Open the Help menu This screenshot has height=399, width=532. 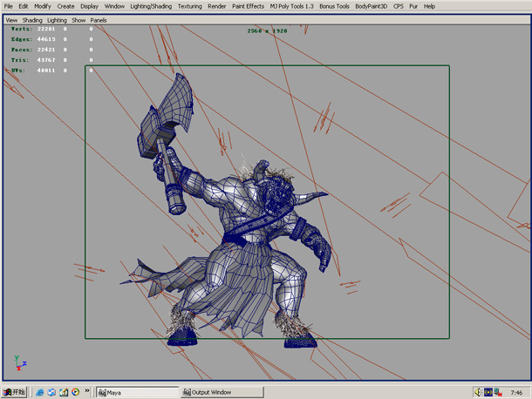(x=429, y=6)
